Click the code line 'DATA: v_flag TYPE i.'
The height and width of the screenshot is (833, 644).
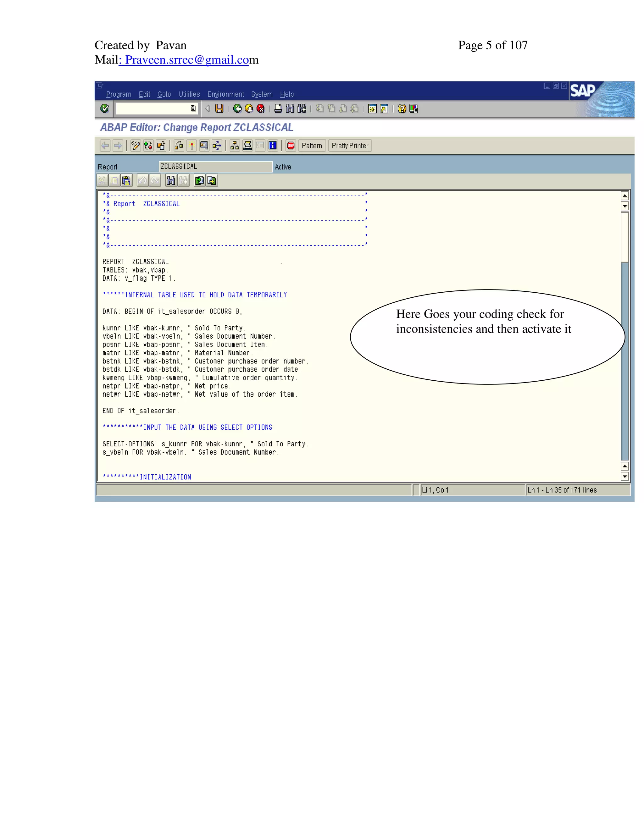tap(139, 279)
